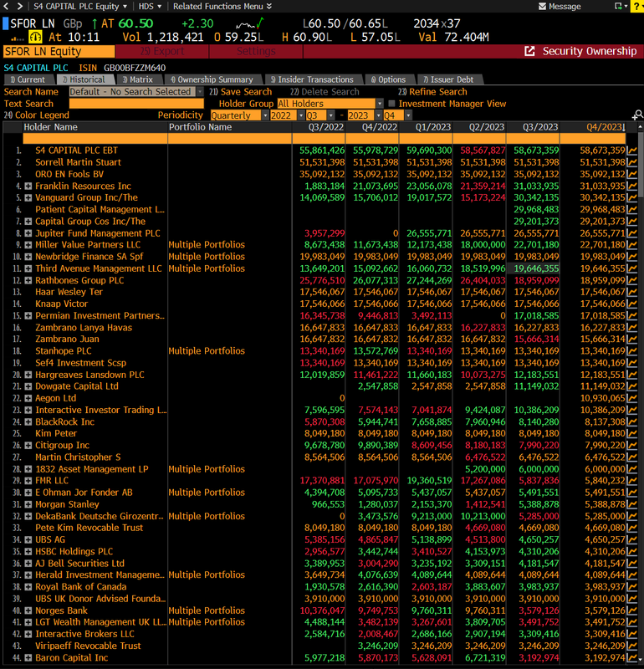Expand the Miller Value Partners LLC row

[x=28, y=245]
